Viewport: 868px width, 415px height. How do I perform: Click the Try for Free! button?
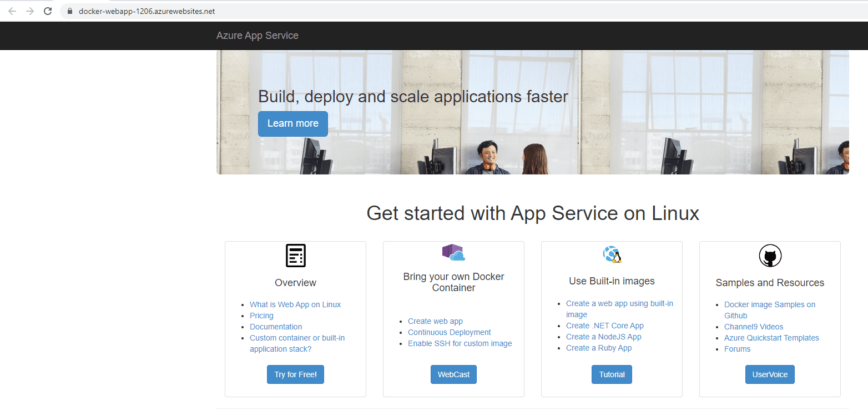(x=295, y=374)
